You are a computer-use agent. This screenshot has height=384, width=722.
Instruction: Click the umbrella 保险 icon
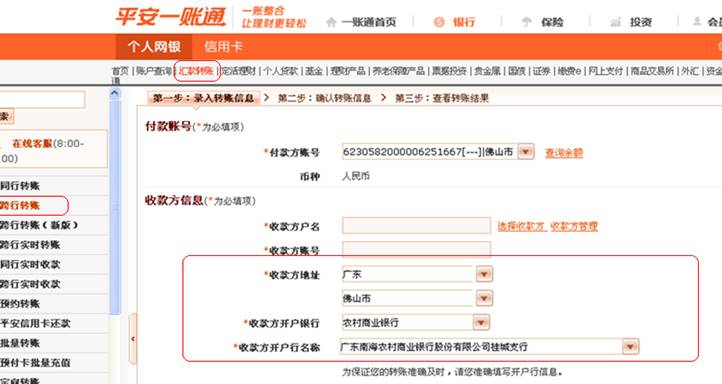(526, 22)
